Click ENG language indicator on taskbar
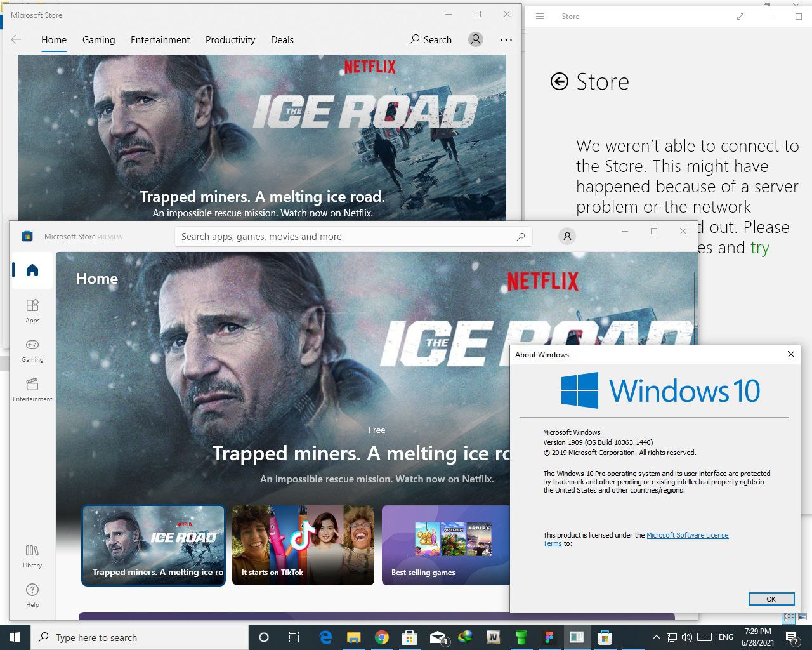Image resolution: width=812 pixels, height=650 pixels. [x=726, y=637]
